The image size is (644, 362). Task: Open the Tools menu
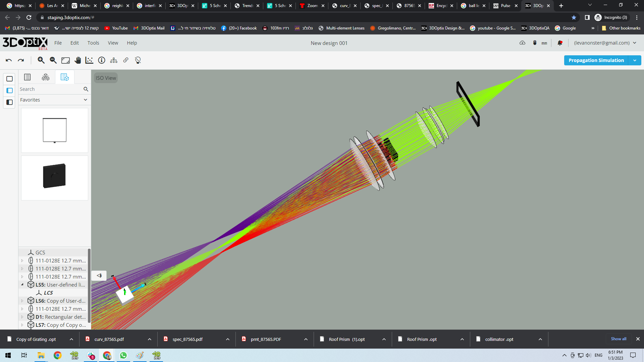click(x=93, y=43)
